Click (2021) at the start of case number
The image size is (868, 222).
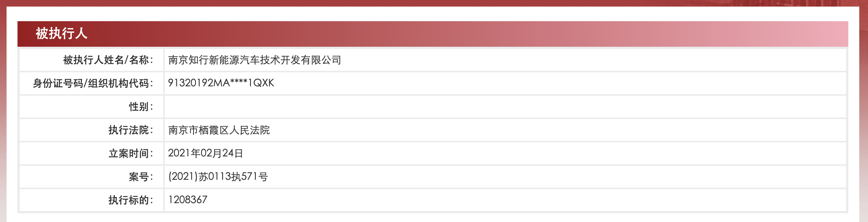tap(183, 177)
